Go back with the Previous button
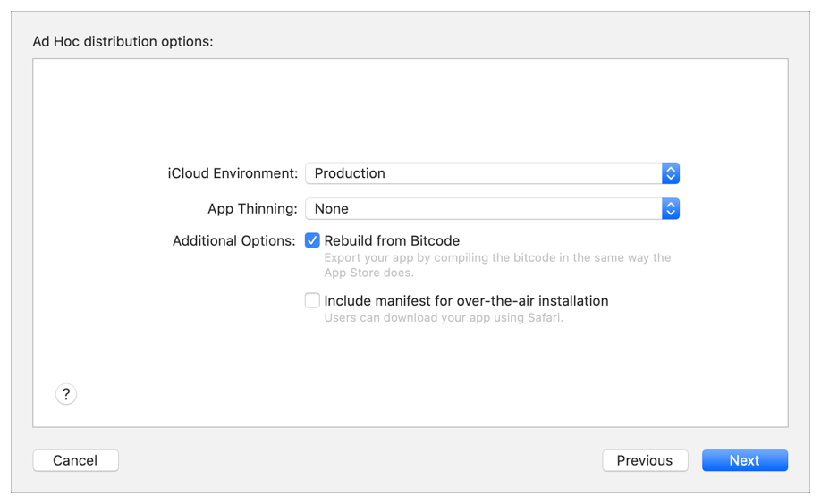 click(x=644, y=460)
